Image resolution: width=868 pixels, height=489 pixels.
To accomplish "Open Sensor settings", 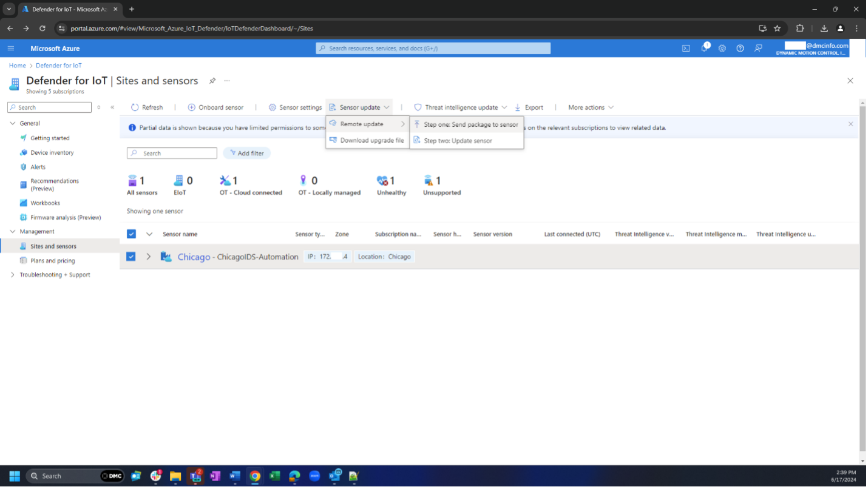I will pyautogui.click(x=295, y=107).
